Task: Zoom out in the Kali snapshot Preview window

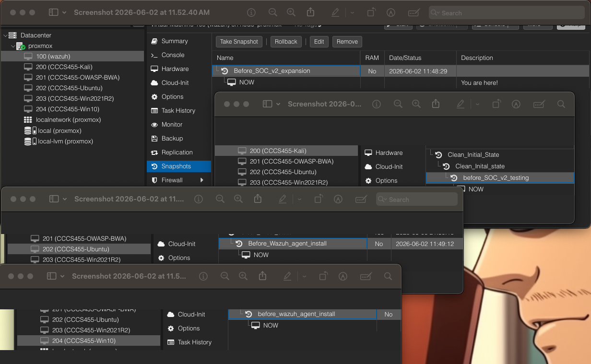Action: (398, 104)
